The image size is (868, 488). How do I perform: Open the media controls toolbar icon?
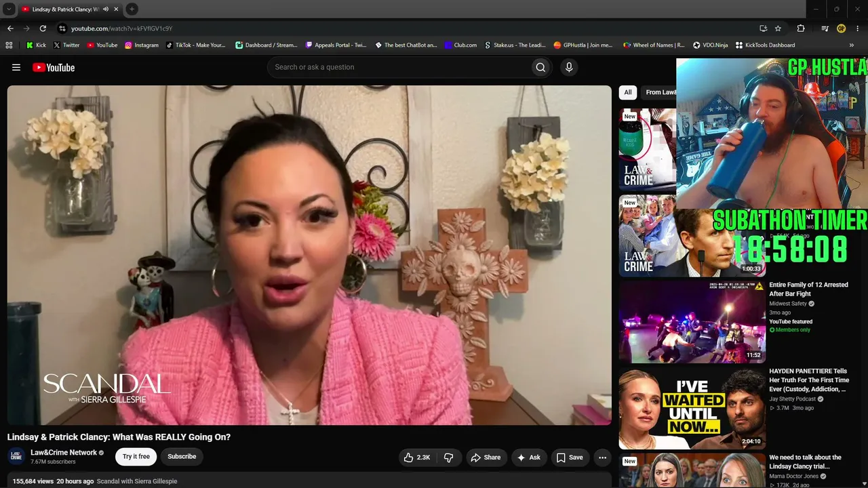click(x=825, y=28)
